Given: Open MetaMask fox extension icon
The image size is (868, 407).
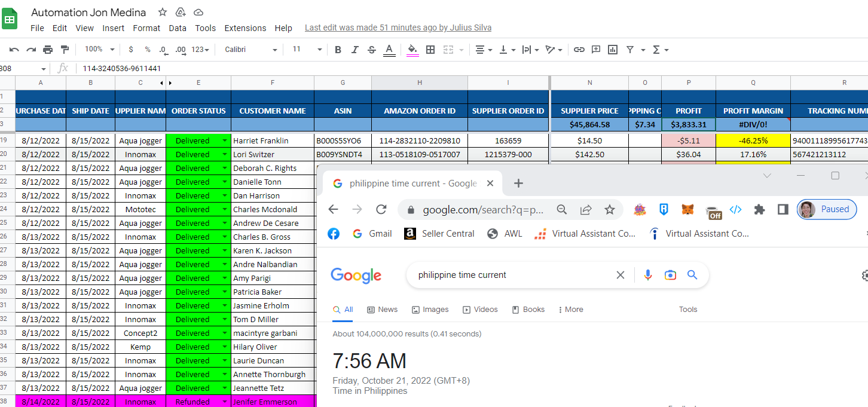Looking at the screenshot, I should tap(687, 210).
